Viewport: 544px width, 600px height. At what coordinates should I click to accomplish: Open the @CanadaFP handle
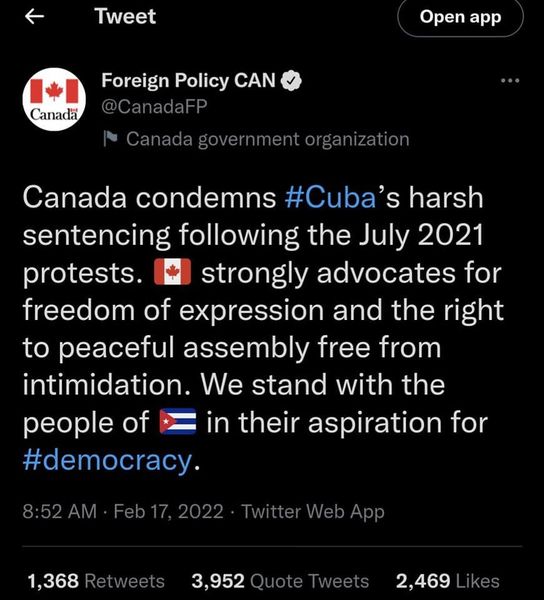154,106
